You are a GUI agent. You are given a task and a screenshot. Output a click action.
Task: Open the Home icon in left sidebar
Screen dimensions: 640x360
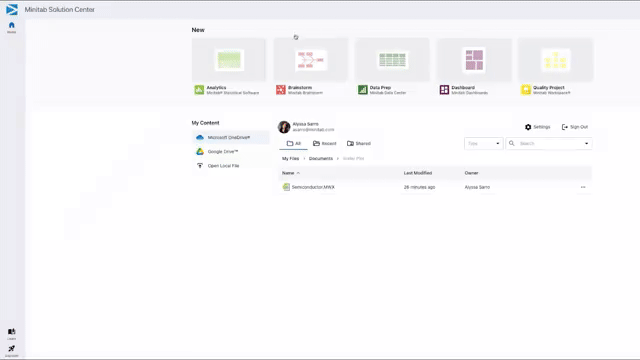pyautogui.click(x=11, y=25)
